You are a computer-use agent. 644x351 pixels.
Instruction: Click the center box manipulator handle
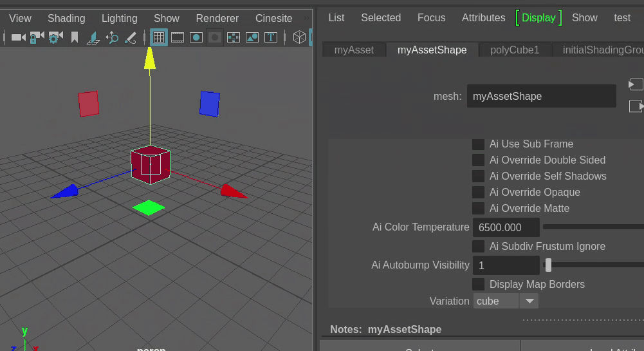[x=151, y=164]
